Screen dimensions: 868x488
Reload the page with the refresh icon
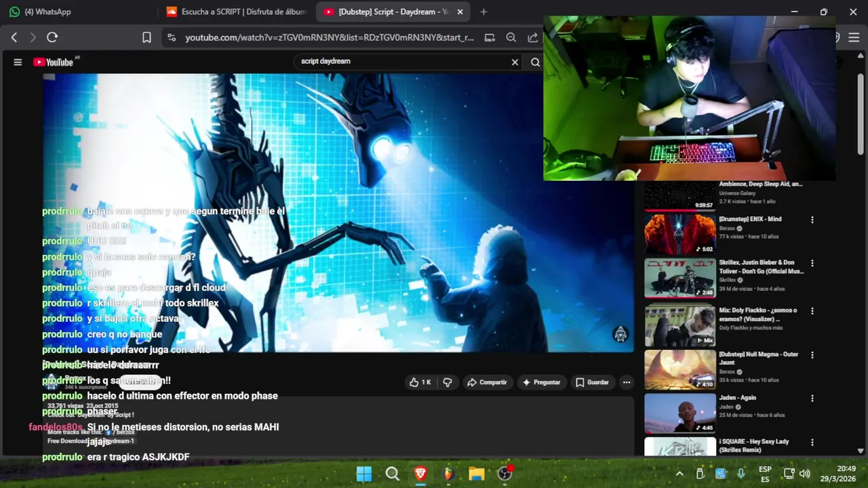pos(52,37)
